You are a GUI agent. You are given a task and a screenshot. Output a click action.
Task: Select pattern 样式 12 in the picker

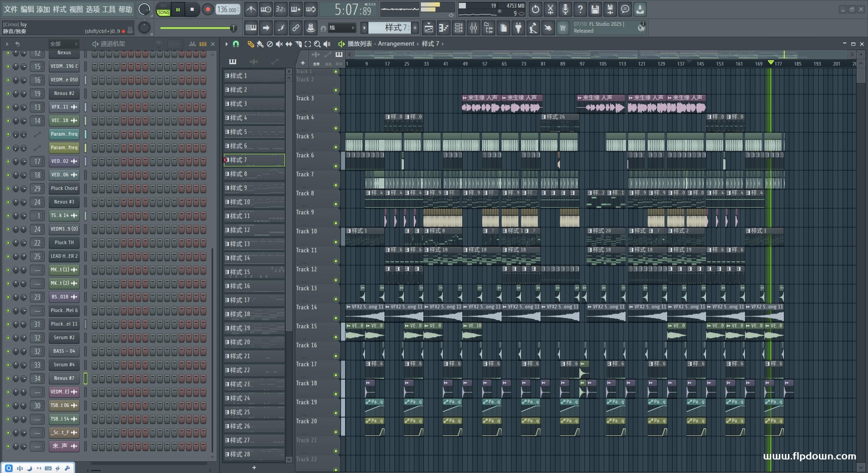click(254, 230)
